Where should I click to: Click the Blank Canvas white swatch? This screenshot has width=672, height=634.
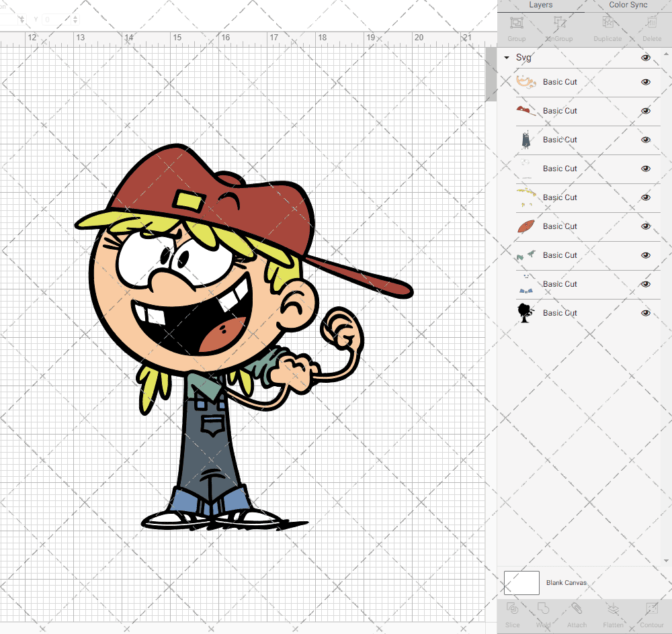521,582
